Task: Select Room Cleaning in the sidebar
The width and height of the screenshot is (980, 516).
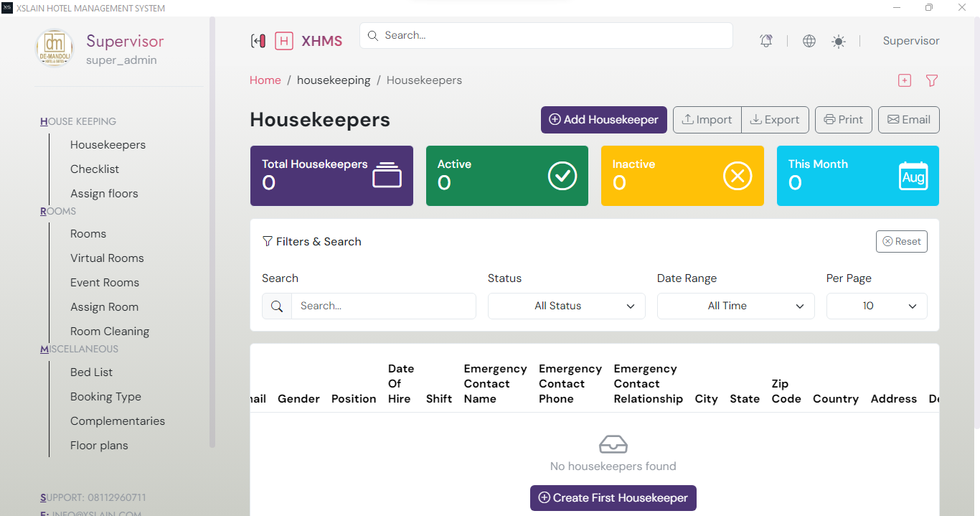Action: [110, 331]
